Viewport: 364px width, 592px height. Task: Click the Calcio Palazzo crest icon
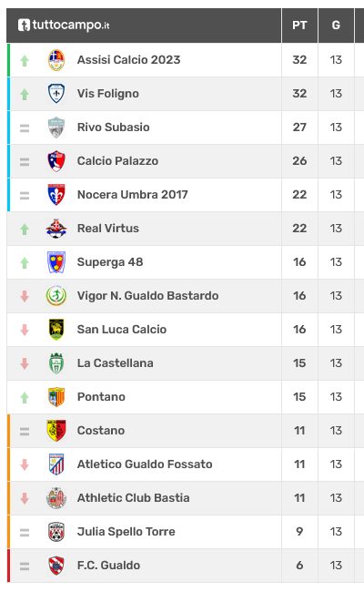coord(56,161)
